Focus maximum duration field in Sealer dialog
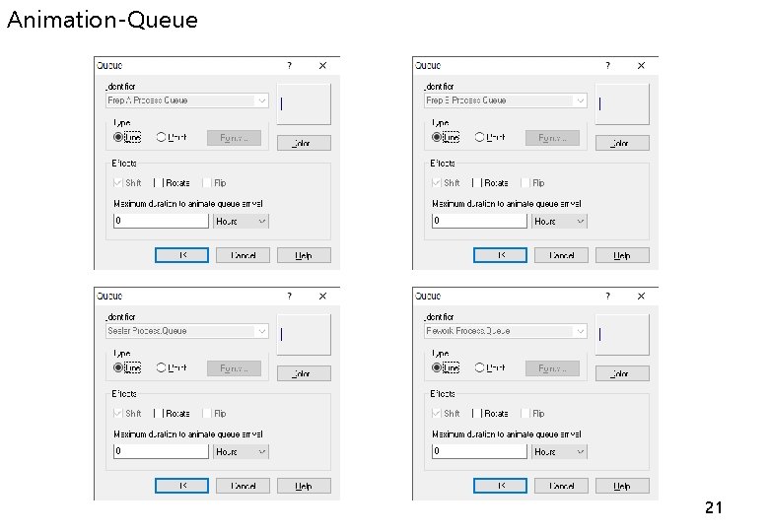This screenshot has width=769, height=532. [161, 451]
